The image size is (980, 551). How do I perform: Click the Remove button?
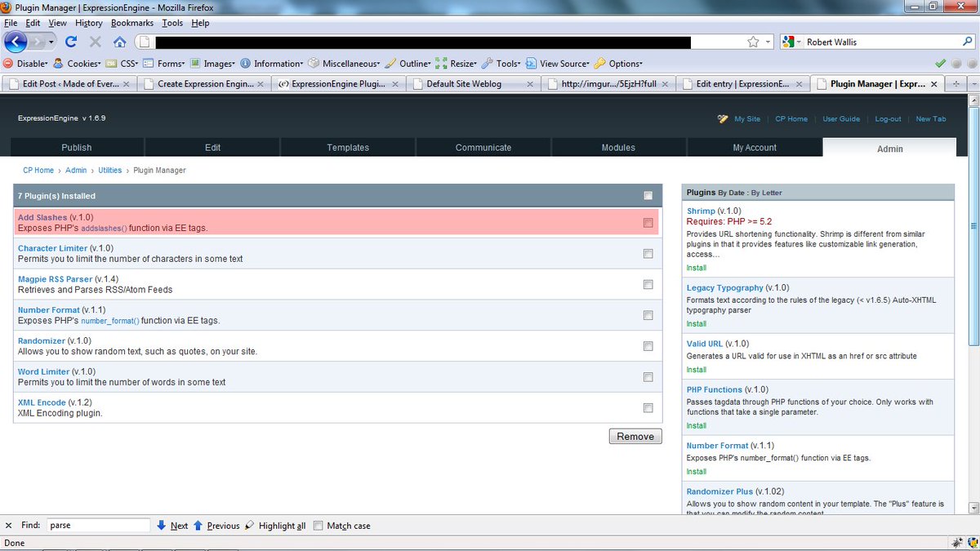tap(635, 437)
